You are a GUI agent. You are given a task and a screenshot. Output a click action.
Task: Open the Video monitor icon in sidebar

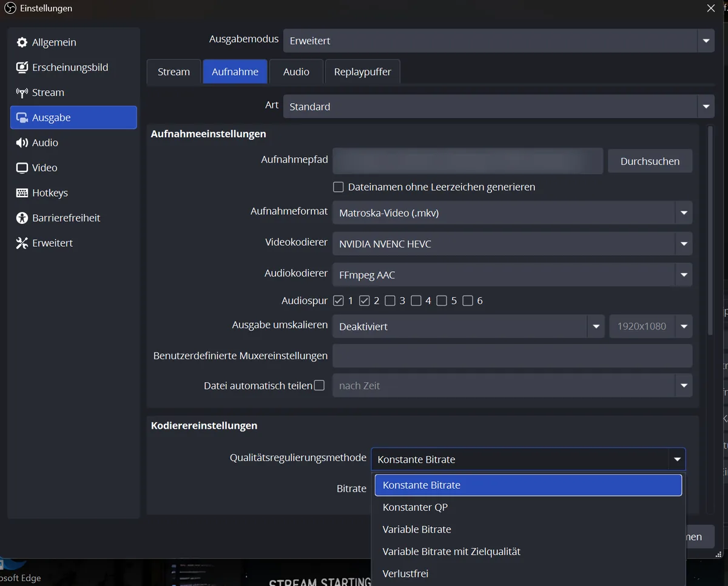[22, 168]
